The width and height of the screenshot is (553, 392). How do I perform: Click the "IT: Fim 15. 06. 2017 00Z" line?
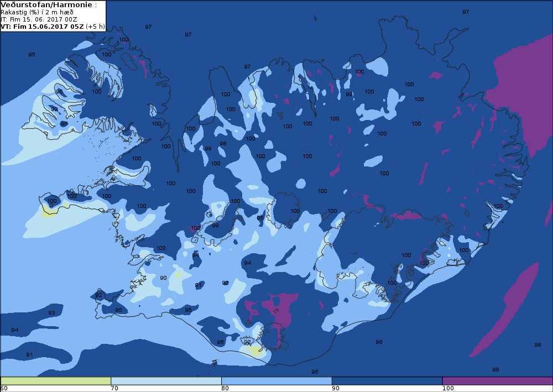pos(39,19)
